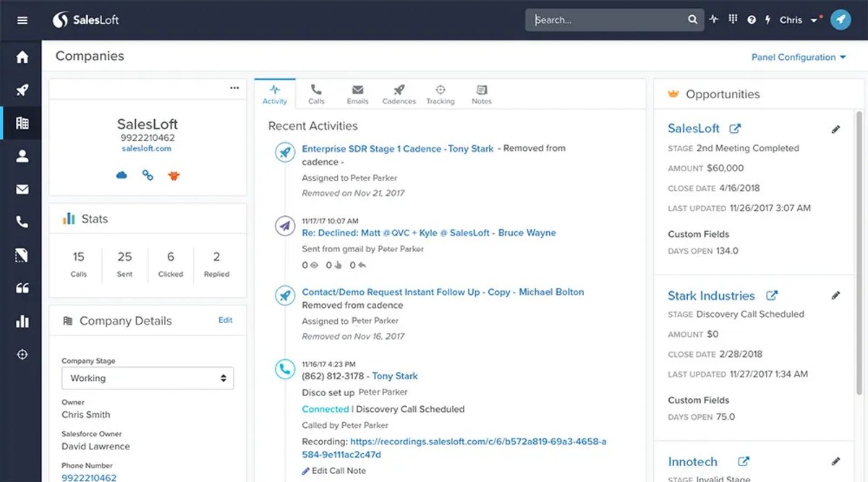Open the dialpad grid icon in header
Screen dimensions: 868x482
click(733, 20)
